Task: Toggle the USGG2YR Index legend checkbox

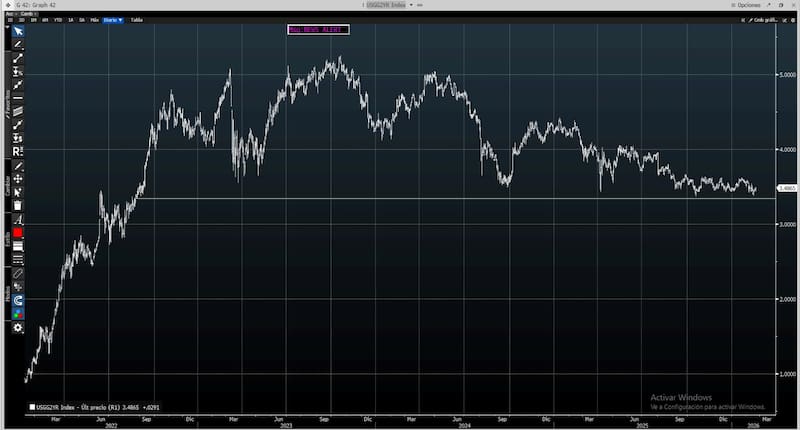Action: point(31,407)
